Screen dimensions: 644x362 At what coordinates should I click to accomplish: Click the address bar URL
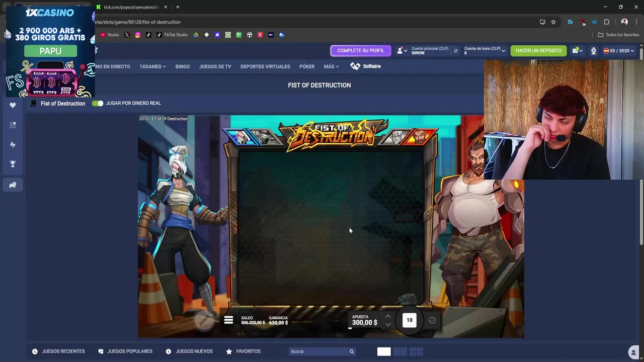(137, 22)
